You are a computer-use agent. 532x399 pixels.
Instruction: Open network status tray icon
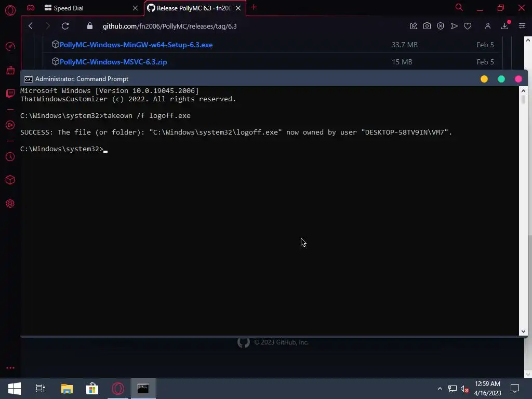pyautogui.click(x=453, y=389)
